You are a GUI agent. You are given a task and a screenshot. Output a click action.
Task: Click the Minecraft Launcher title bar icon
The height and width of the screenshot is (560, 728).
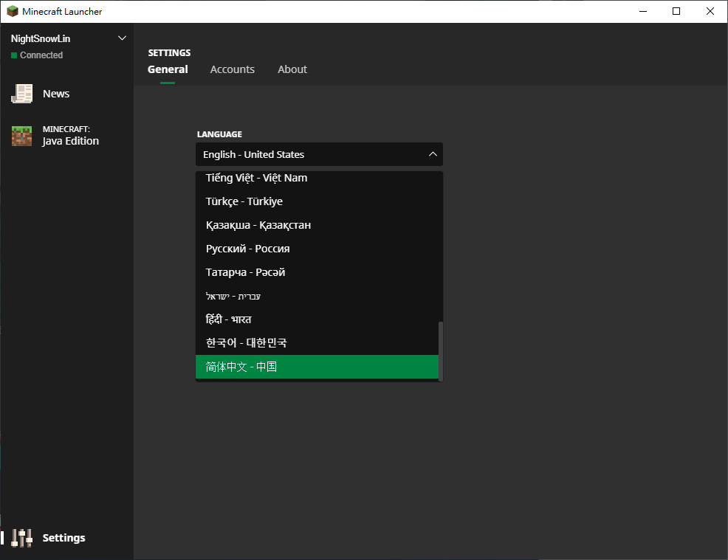[x=12, y=11]
